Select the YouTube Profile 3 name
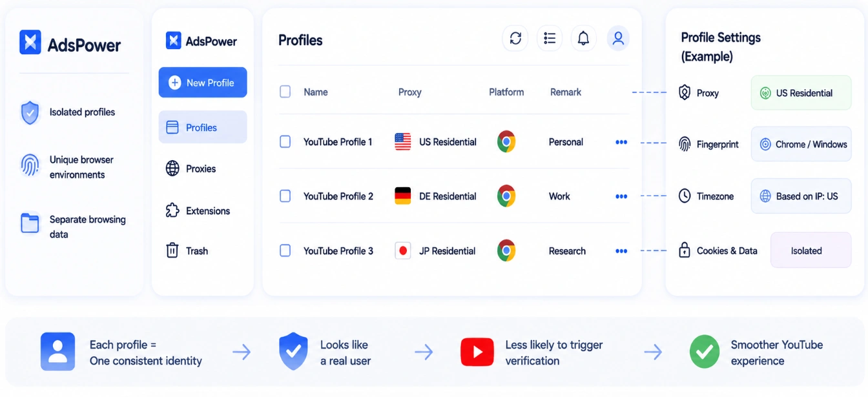Image resolution: width=868 pixels, height=397 pixels. pos(338,251)
